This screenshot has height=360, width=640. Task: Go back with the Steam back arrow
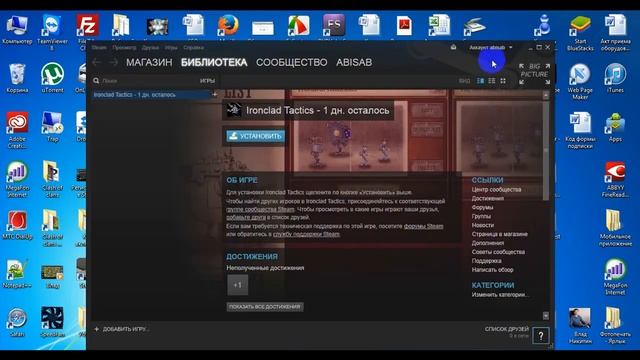[97, 62]
